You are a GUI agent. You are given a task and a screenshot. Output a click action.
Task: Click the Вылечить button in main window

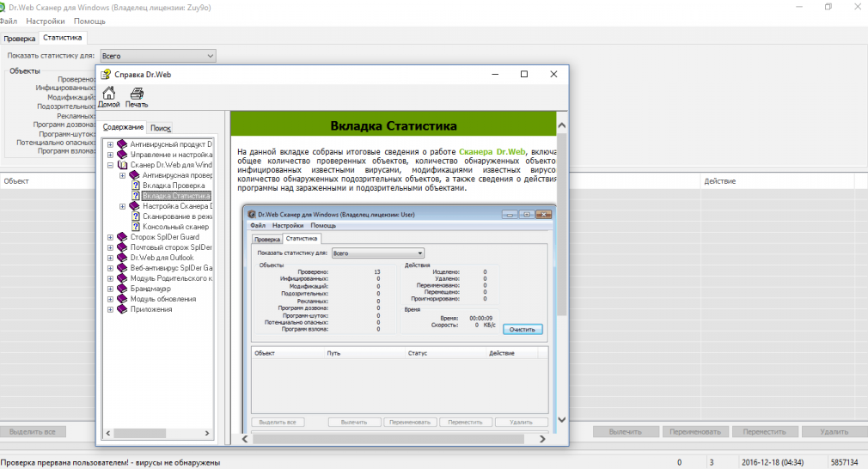tap(626, 431)
